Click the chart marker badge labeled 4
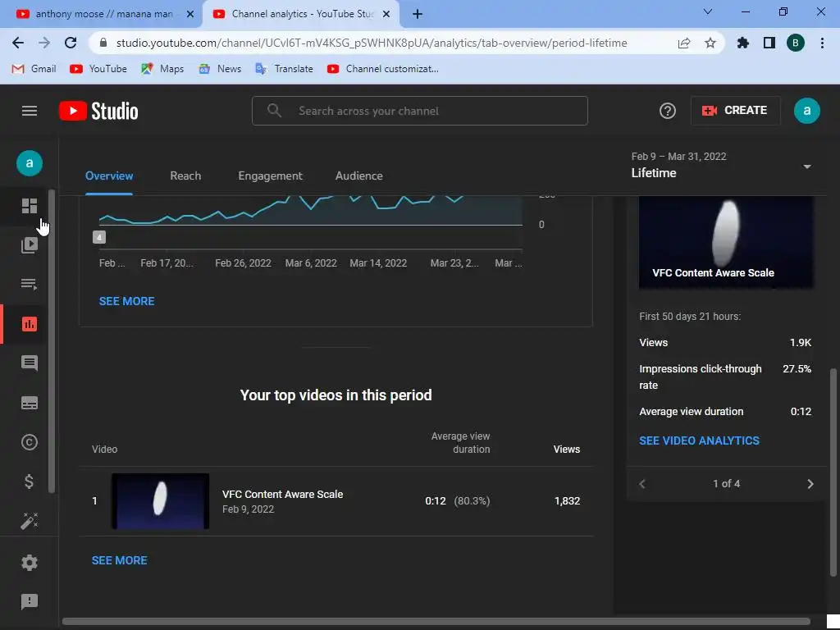This screenshot has height=630, width=840. 99,237
